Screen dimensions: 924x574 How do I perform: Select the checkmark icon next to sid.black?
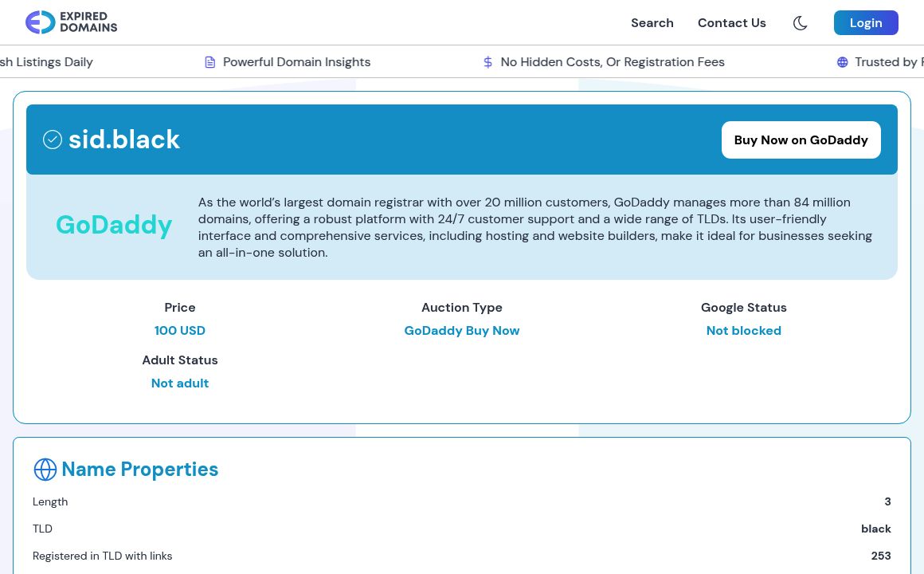(x=53, y=139)
